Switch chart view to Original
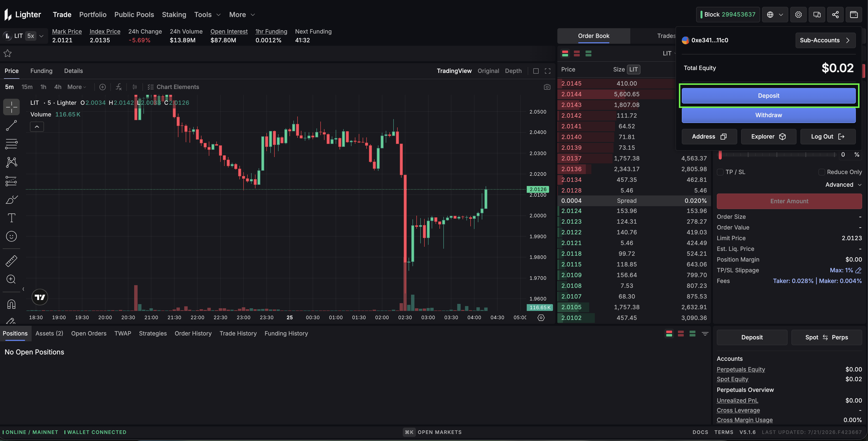This screenshot has height=441, width=868. pos(488,71)
